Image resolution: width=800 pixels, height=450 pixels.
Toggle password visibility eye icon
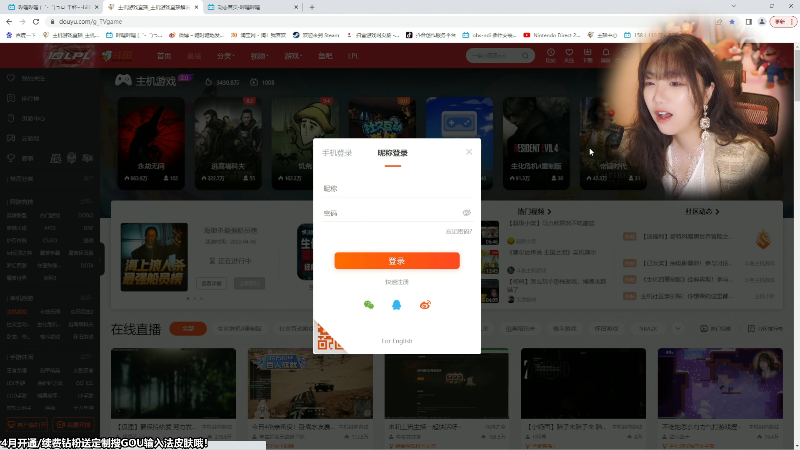pyautogui.click(x=466, y=213)
